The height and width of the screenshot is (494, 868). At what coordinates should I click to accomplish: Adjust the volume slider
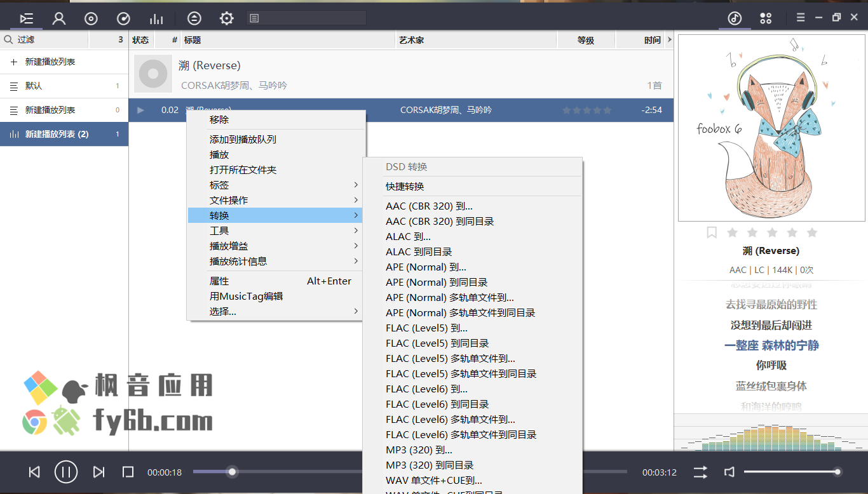[793, 472]
